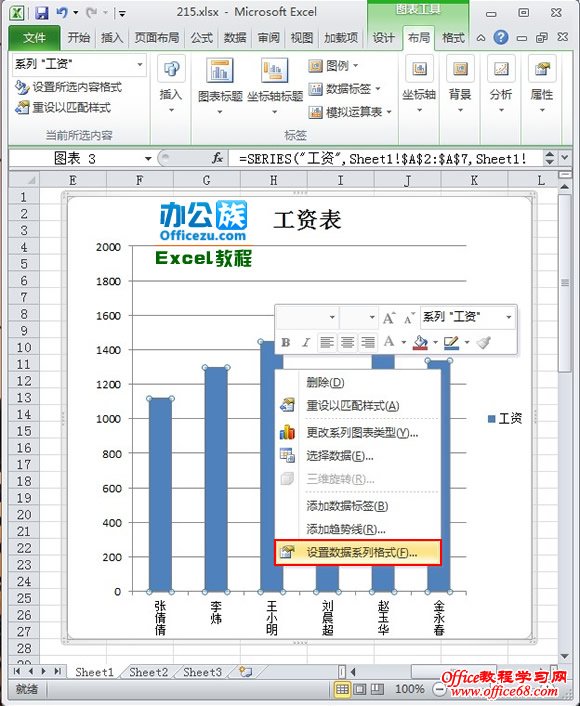Open the Name Box dropdown arrow

pos(148,158)
